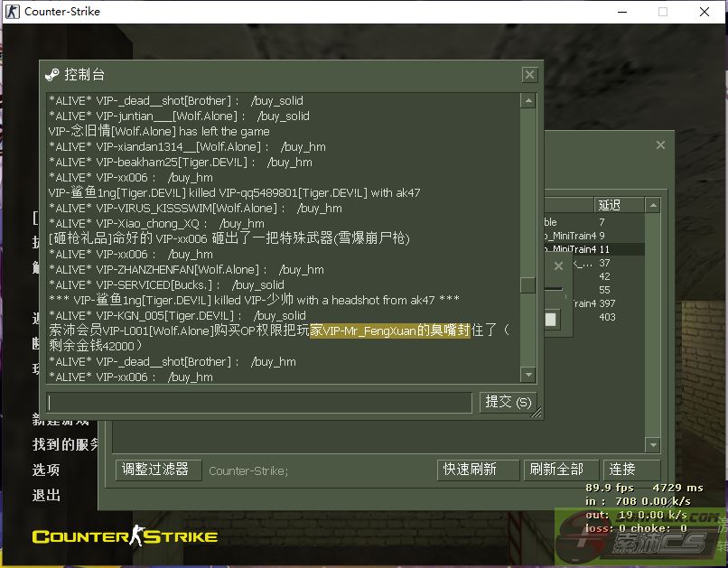Click server list scrollbar down arrow
The image size is (728, 568).
tap(653, 445)
